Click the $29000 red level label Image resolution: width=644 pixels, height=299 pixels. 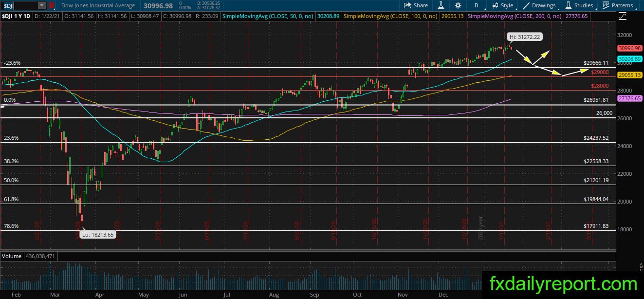pyautogui.click(x=600, y=72)
